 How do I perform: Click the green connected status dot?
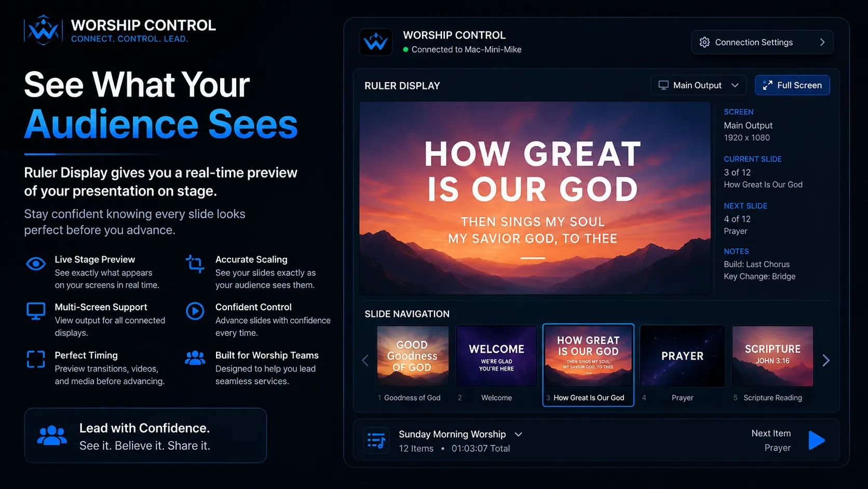(x=406, y=50)
